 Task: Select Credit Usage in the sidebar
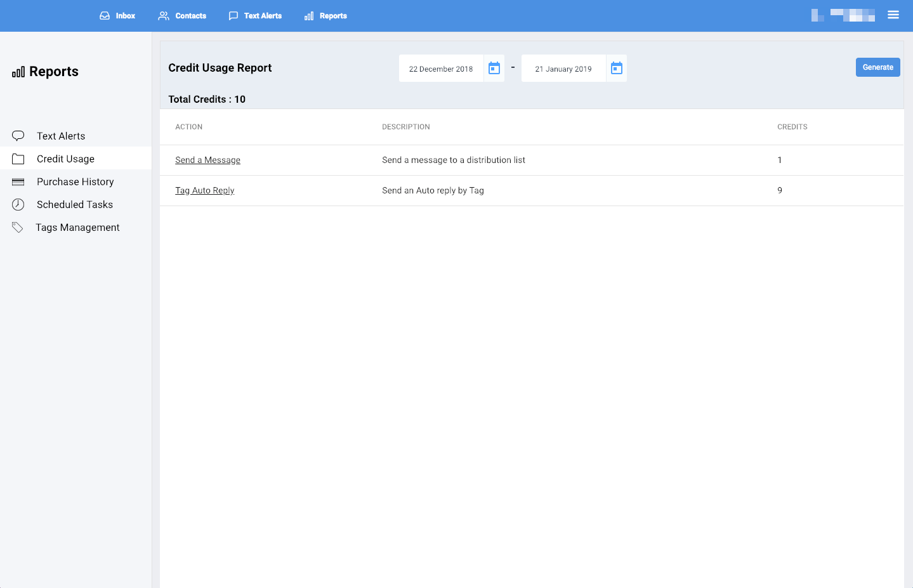[x=76, y=159]
